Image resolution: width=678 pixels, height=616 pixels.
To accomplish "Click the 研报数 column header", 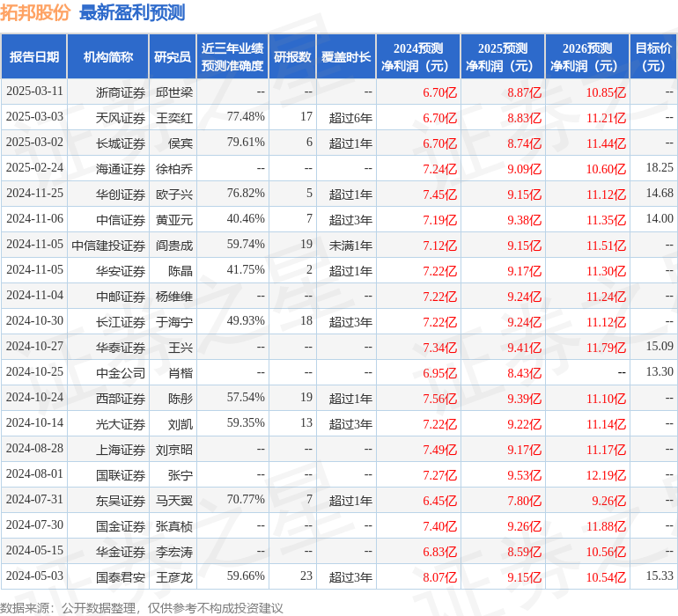I will click(x=292, y=56).
